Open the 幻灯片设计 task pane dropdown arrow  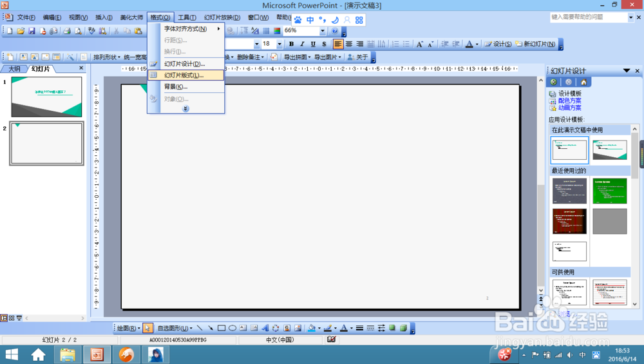627,71
